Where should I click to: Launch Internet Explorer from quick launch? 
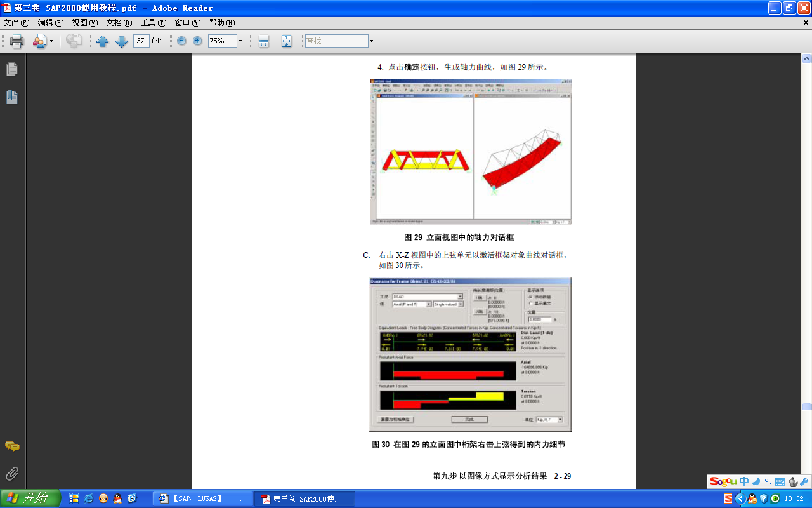pos(88,498)
